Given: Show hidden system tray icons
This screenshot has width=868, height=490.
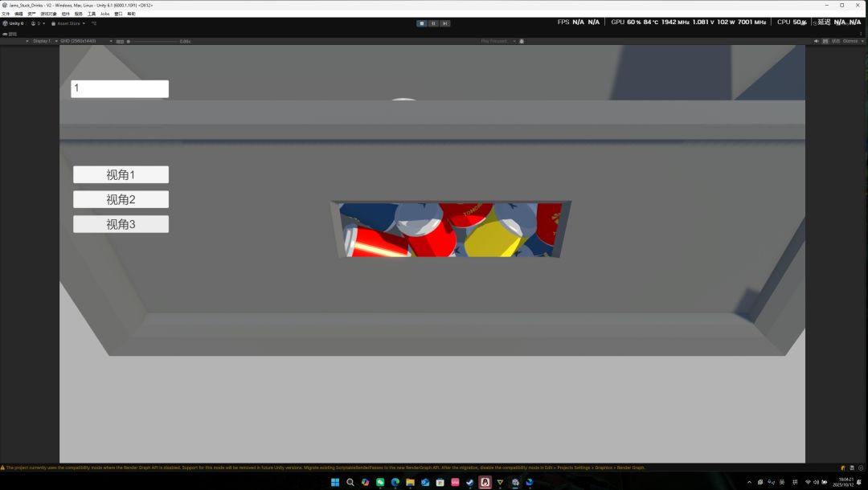Looking at the screenshot, I should pos(750,482).
